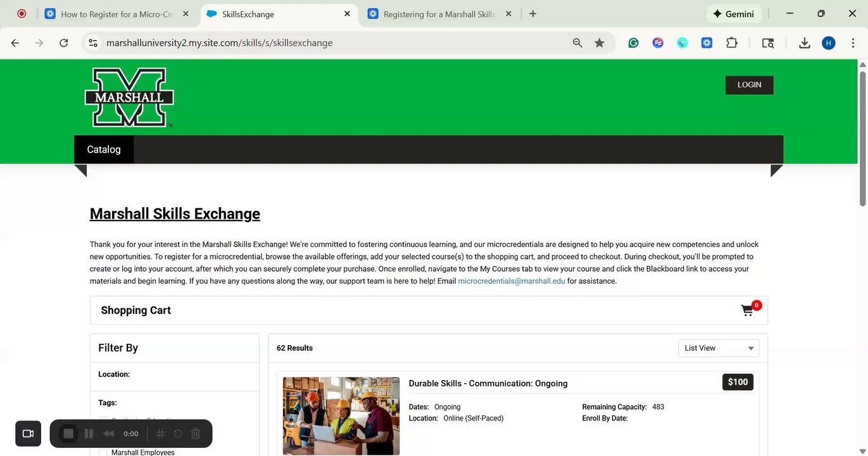Click the Marshall logo
868x456 pixels.
[x=129, y=98]
